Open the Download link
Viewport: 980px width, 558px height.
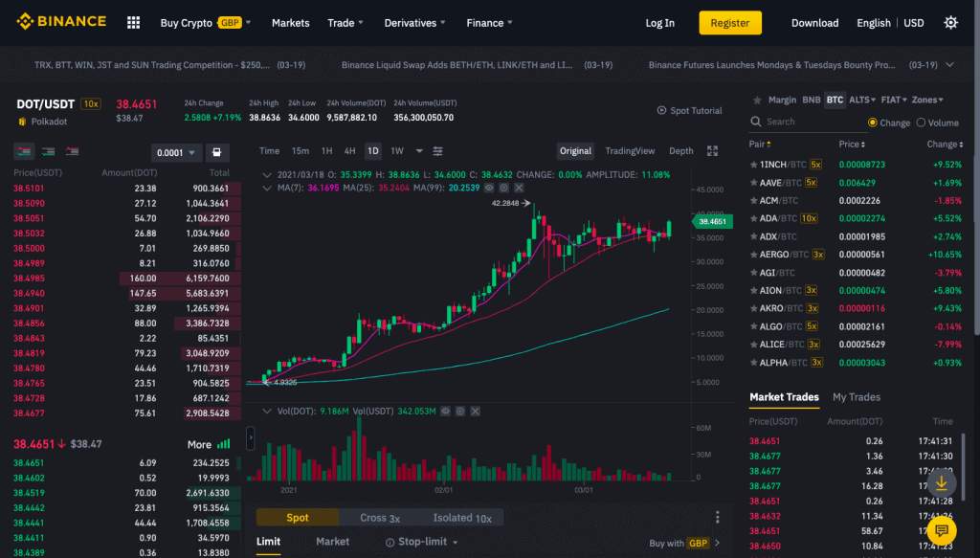[815, 23]
